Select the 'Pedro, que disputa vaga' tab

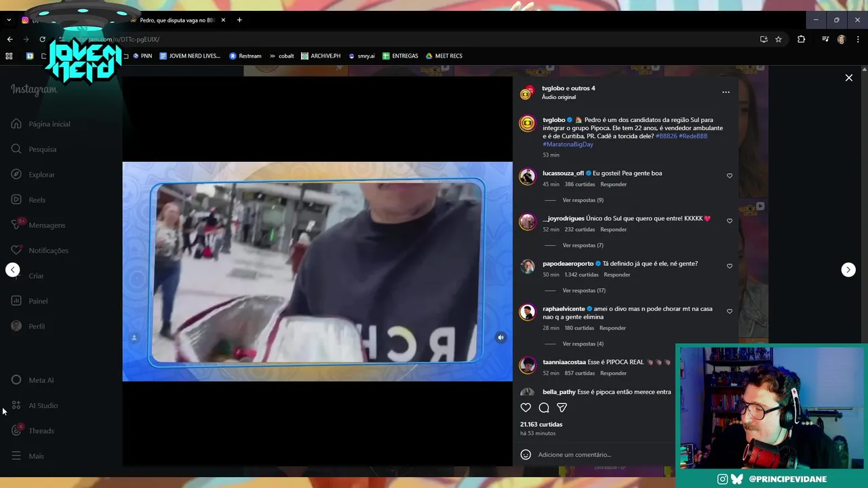coord(176,20)
